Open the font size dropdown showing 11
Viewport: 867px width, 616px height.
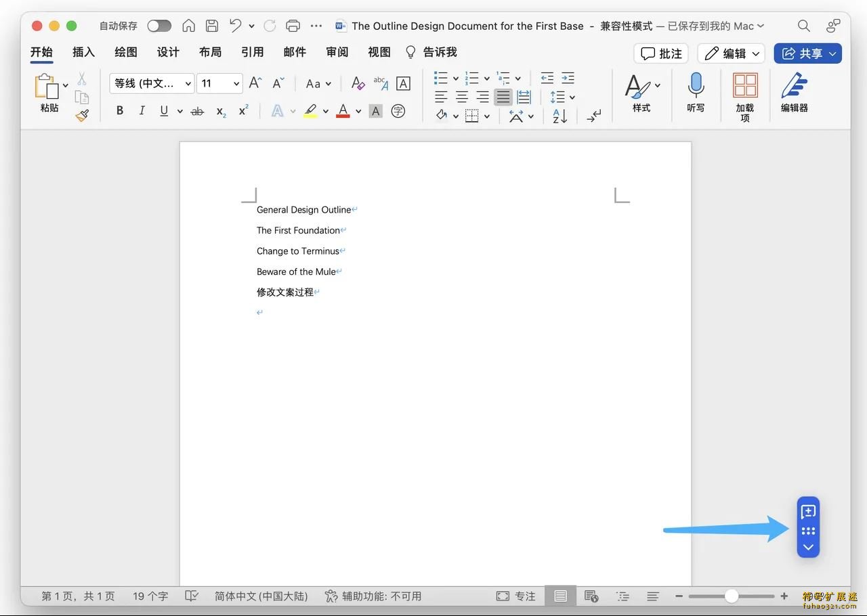[220, 83]
